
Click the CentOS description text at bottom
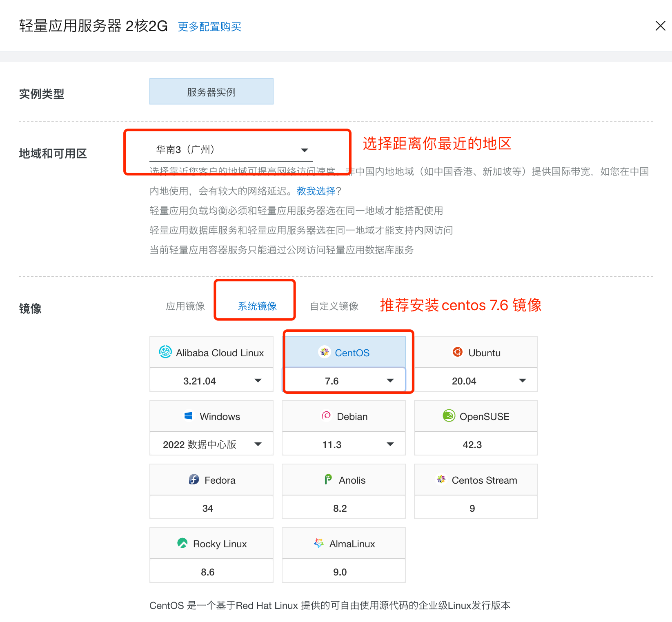[x=330, y=605]
